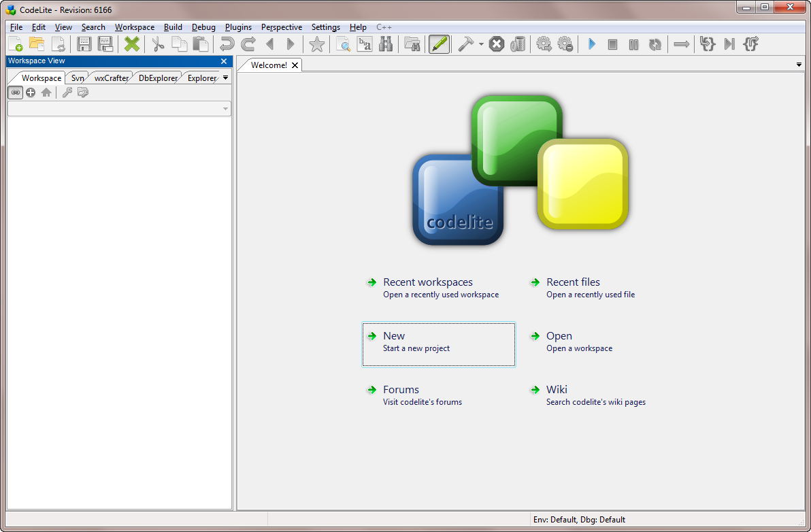
Task: Open the File menu
Action: (16, 27)
